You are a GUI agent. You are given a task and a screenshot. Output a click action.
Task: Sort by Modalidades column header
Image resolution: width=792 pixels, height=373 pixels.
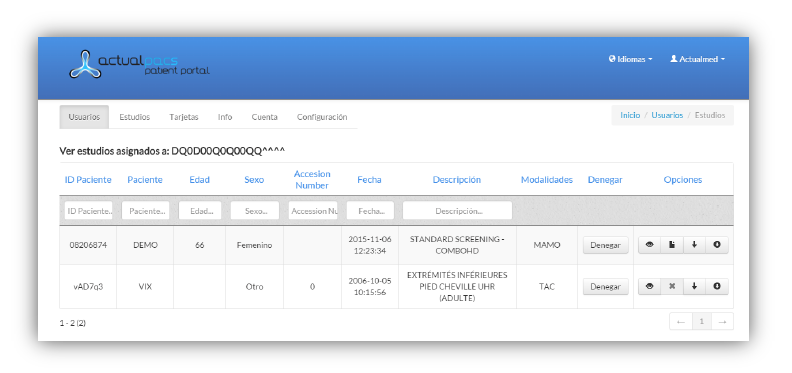click(x=547, y=180)
